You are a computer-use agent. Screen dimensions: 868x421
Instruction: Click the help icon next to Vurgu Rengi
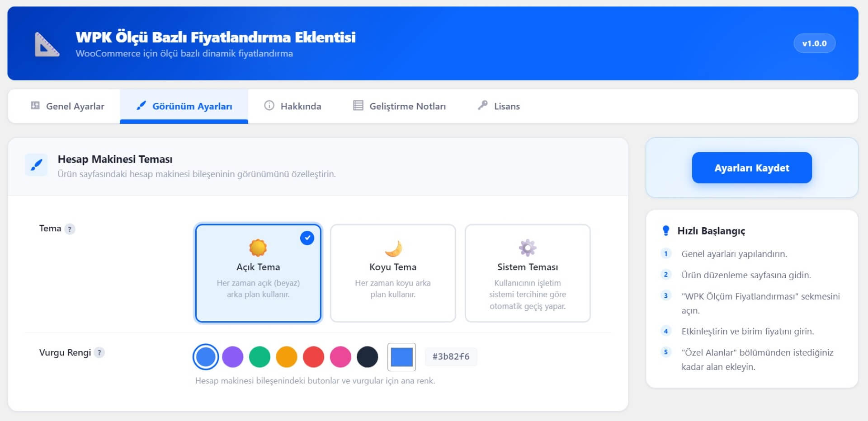[99, 353]
